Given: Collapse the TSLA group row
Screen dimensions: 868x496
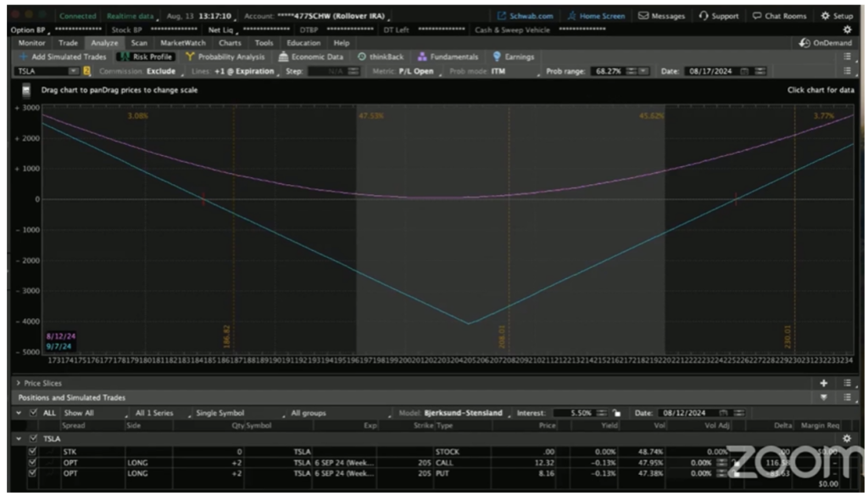Looking at the screenshot, I should coord(19,438).
